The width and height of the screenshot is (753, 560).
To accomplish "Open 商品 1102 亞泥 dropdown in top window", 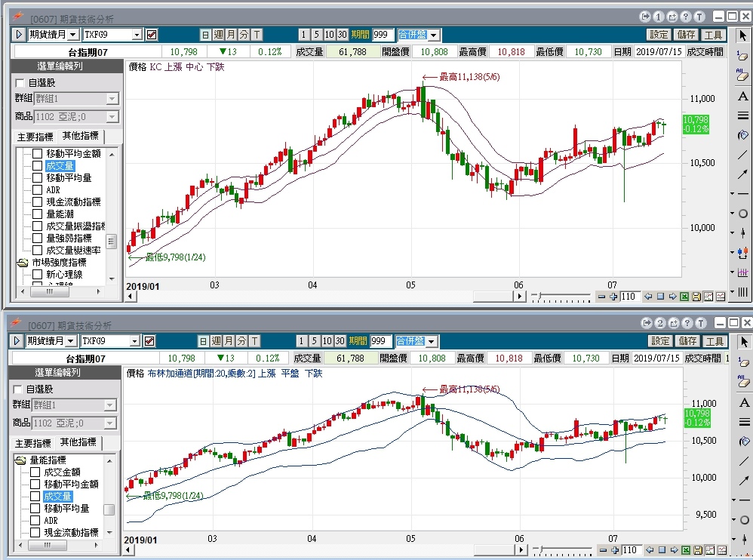I will (112, 117).
